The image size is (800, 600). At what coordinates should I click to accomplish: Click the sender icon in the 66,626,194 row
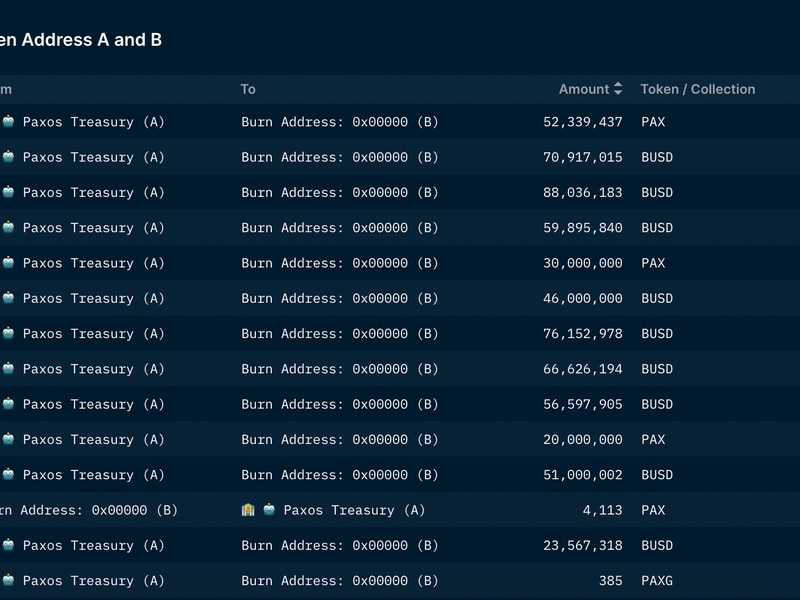(x=8, y=369)
